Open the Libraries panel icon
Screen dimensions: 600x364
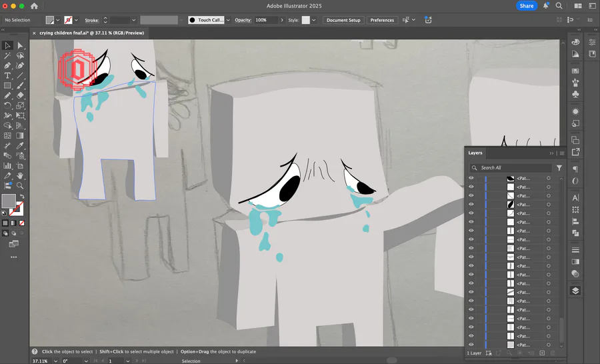593,53
